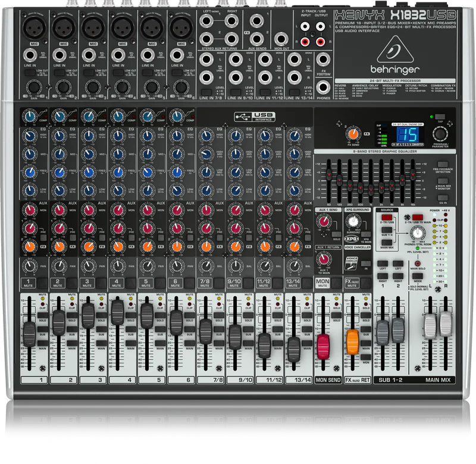The width and height of the screenshot is (476, 464).
Task: Click the white 2-Track Input L RCA jack
Action: (305, 26)
